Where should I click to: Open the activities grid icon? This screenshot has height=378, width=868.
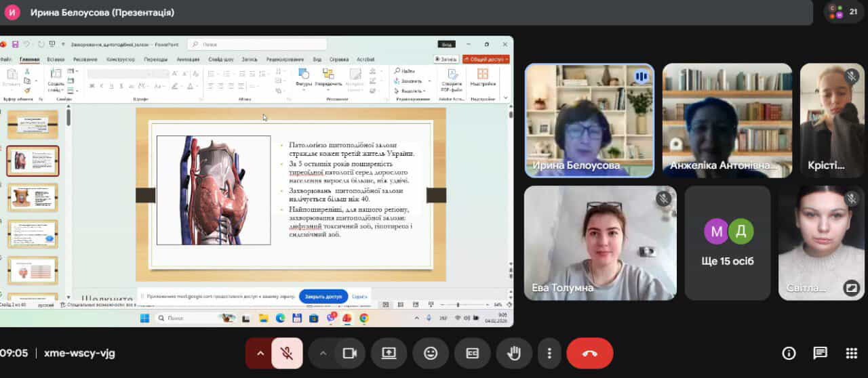click(852, 353)
